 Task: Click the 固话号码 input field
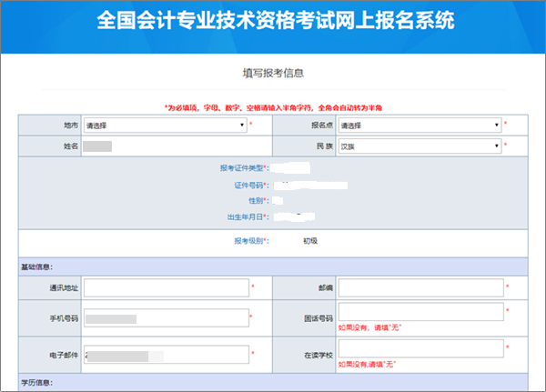[x=421, y=312]
